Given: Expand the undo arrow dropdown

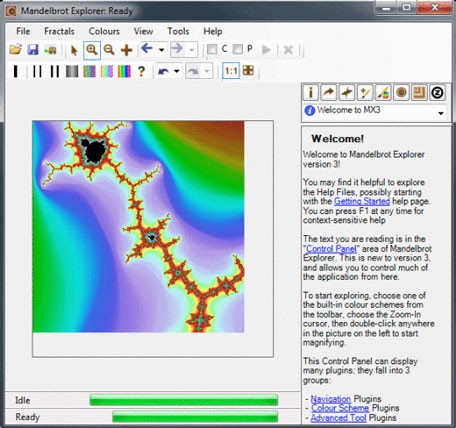Looking at the screenshot, I should pos(177,71).
